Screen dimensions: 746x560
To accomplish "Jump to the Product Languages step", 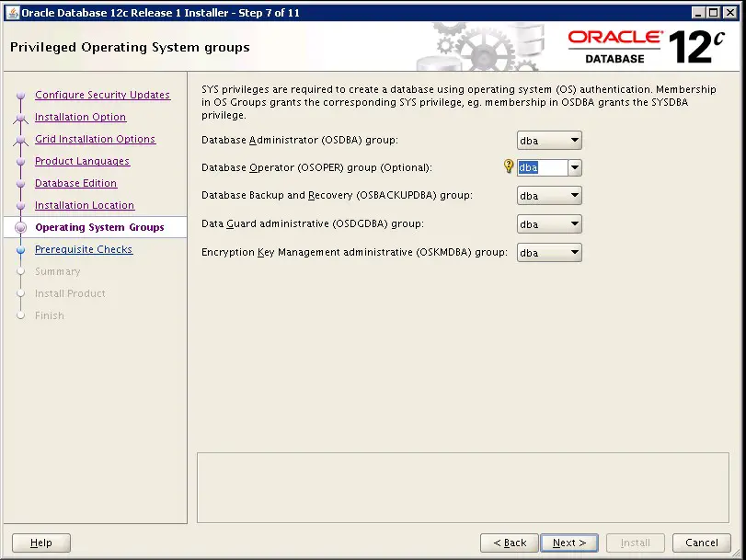I will [x=82, y=161].
